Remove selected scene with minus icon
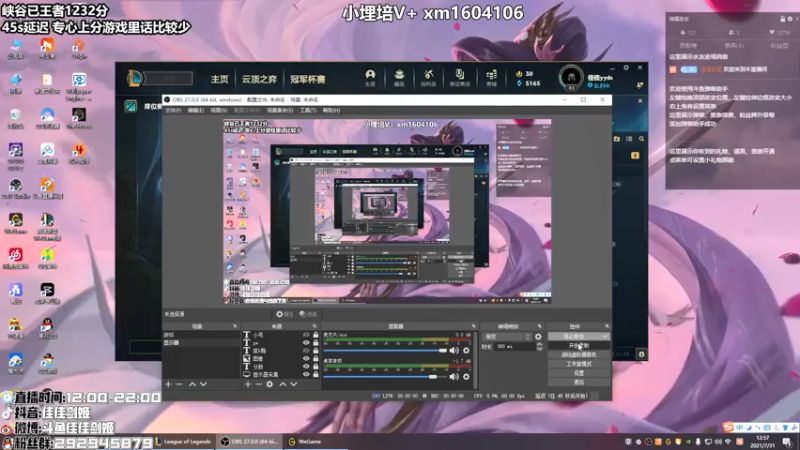 pyautogui.click(x=179, y=384)
